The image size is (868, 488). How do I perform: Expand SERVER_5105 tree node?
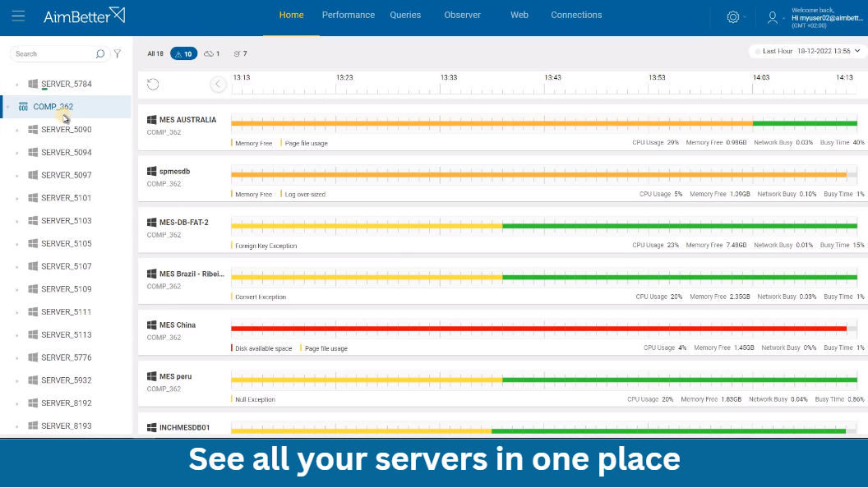tap(17, 244)
